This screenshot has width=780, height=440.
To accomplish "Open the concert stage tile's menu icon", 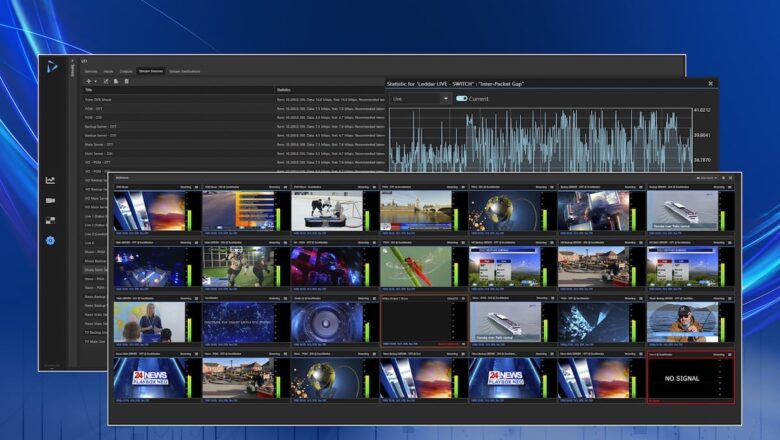I will 196,243.
